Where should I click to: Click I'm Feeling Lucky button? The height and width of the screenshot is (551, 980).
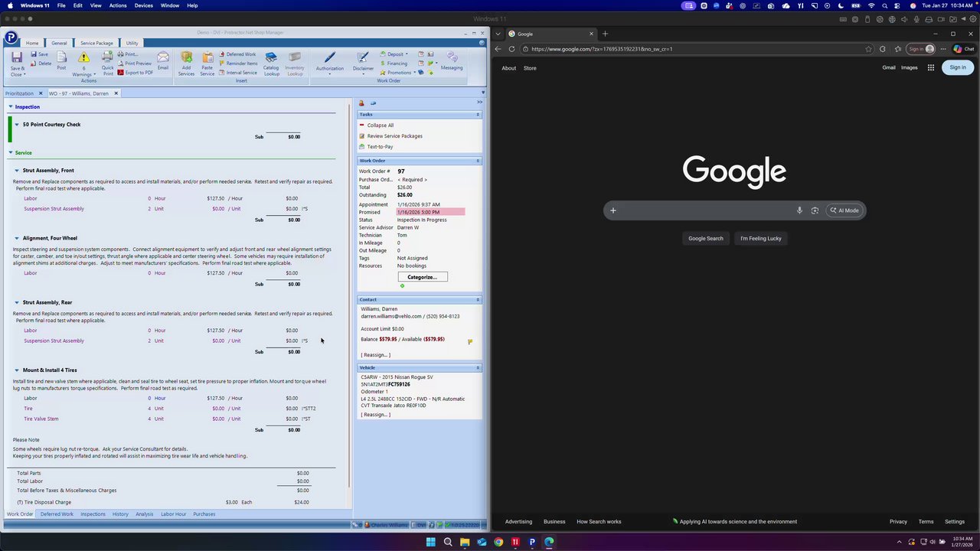[x=761, y=239]
